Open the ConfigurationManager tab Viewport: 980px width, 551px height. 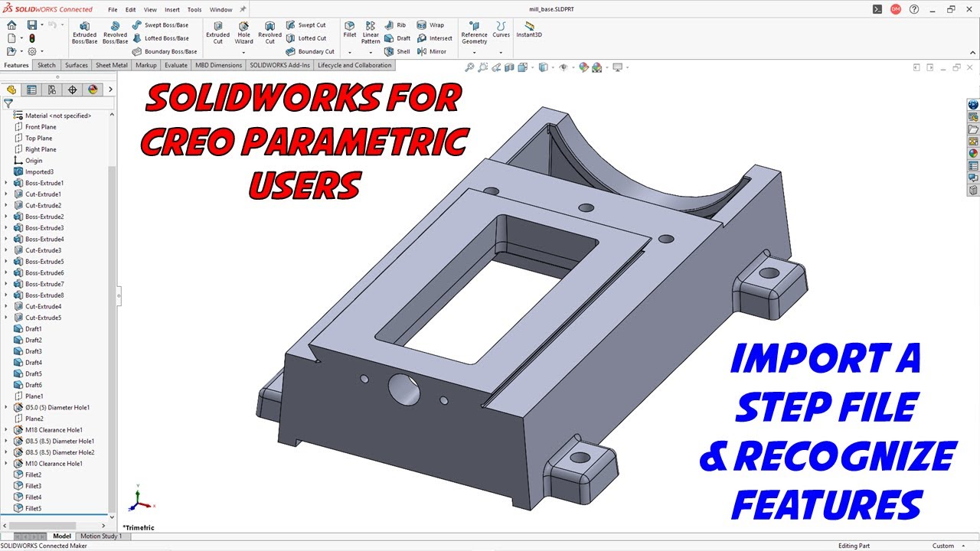pyautogui.click(x=52, y=90)
